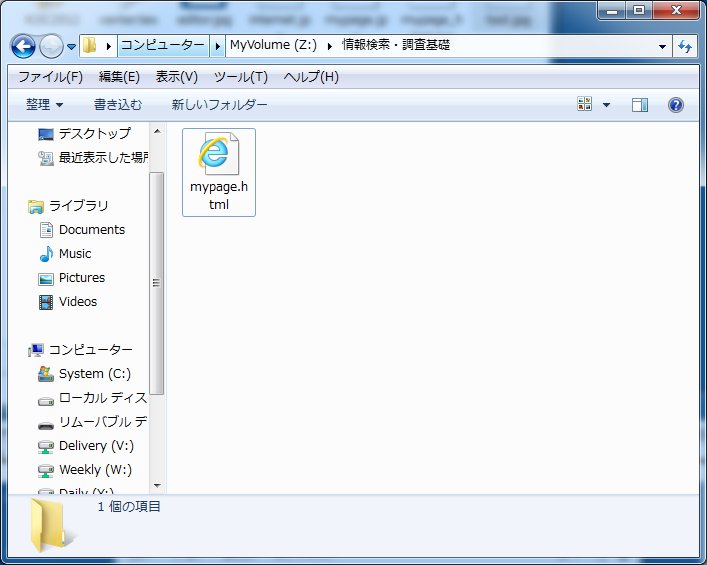Go back with the Back arrow button
The height and width of the screenshot is (565, 707).
(23, 46)
